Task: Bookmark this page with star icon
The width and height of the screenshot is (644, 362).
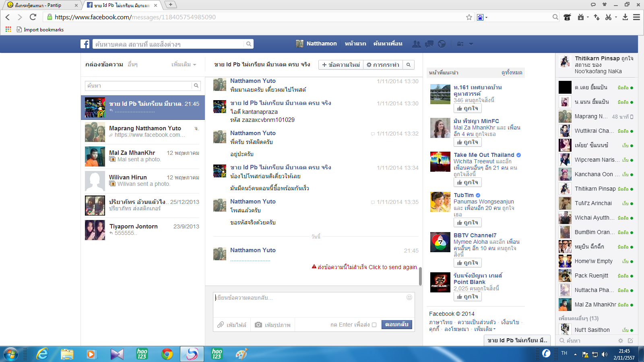Action: [469, 17]
